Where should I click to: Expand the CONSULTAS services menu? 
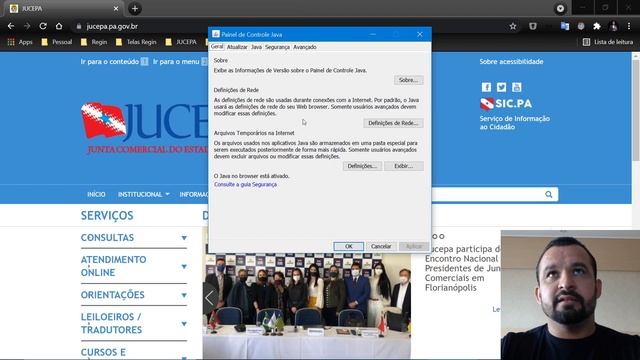click(x=134, y=238)
